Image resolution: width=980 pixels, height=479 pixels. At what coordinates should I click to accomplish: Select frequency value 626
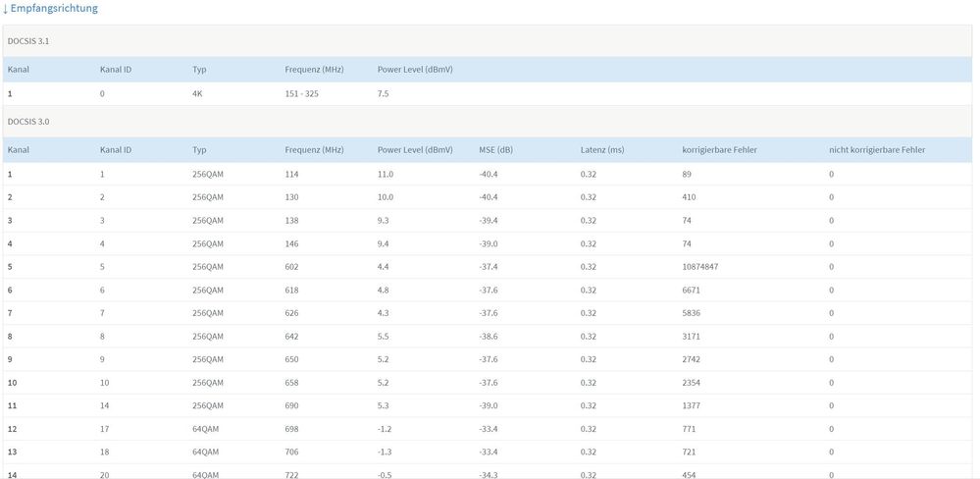pyautogui.click(x=292, y=313)
